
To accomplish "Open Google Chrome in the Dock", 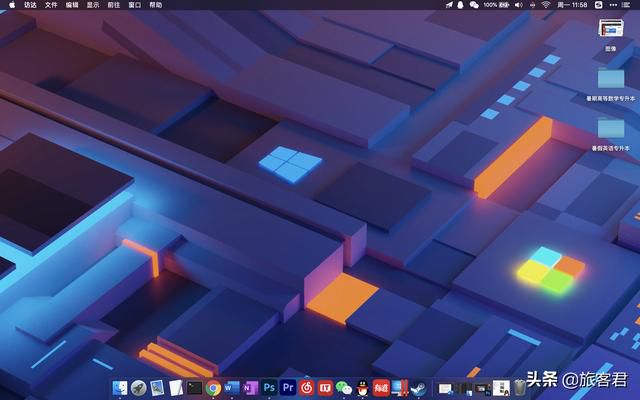I will (x=213, y=388).
